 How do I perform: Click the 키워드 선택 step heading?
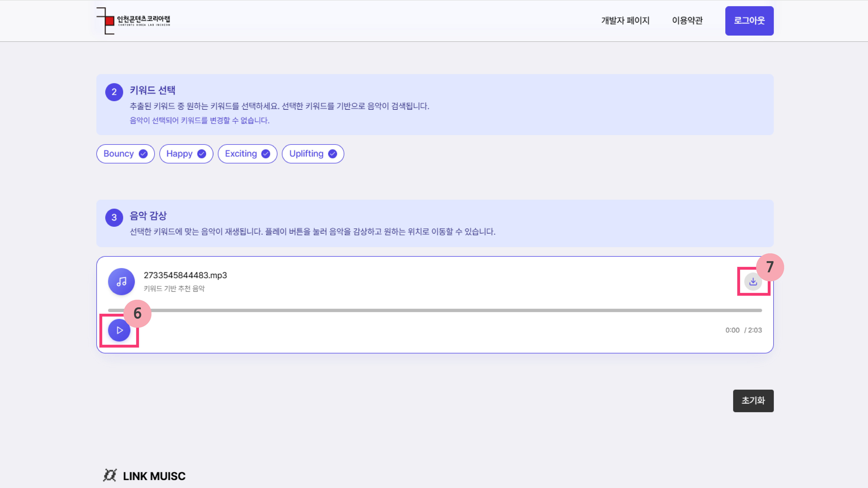tap(153, 90)
